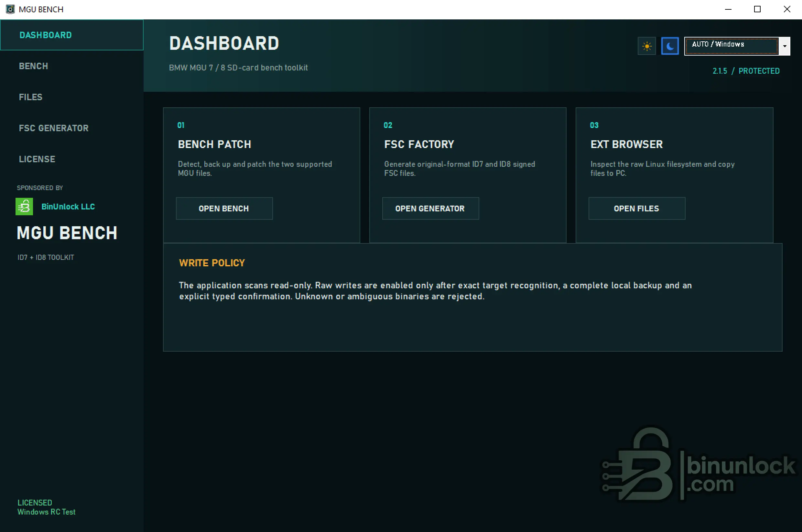Click the BENCH PATCH card title
Screen dimensions: 802x532
214,144
